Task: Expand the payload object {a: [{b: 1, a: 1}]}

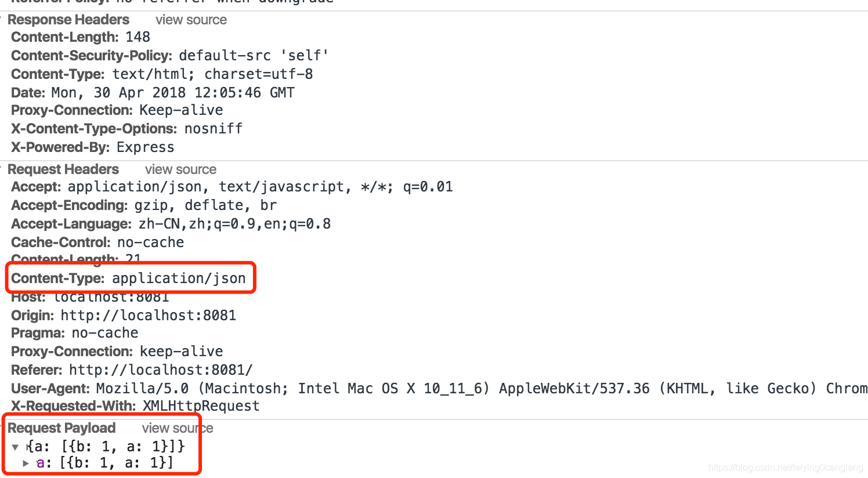Action: pos(15,447)
